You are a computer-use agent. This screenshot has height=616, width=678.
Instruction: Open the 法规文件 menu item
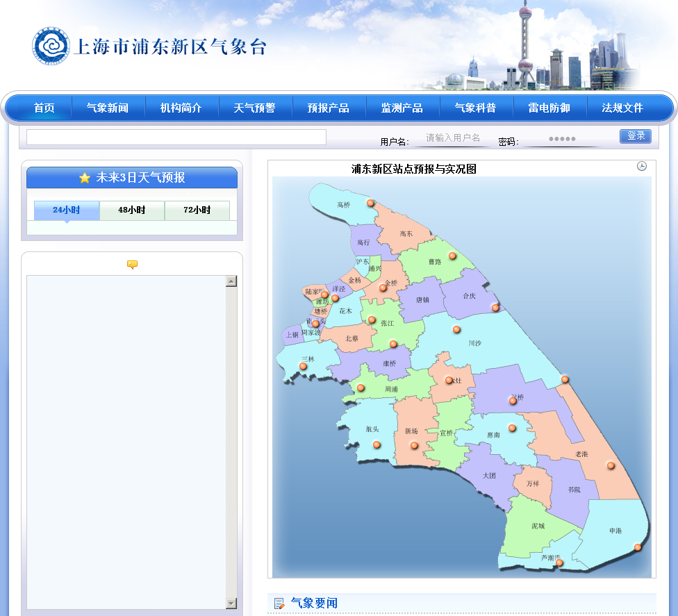(x=622, y=108)
